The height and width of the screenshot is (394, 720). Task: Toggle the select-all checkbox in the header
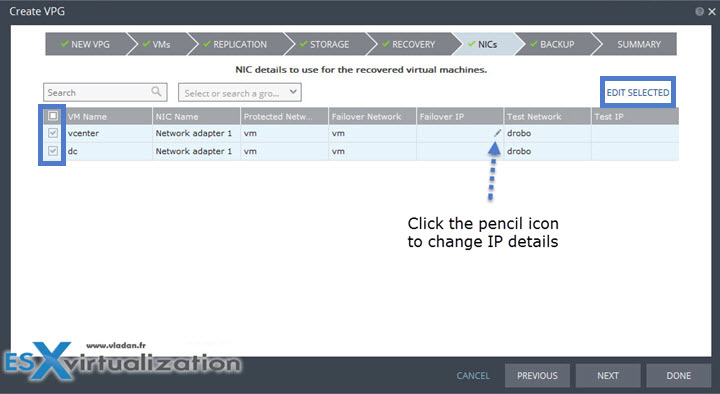coord(53,116)
